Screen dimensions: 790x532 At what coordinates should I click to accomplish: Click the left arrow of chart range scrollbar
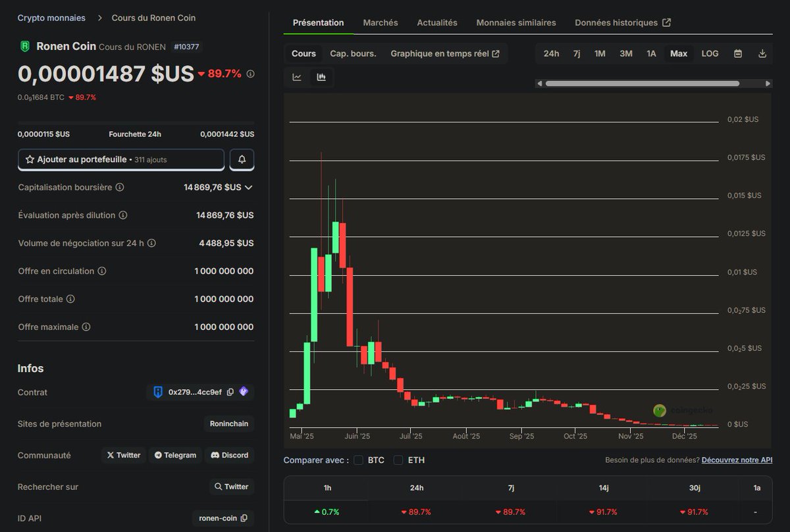point(540,84)
